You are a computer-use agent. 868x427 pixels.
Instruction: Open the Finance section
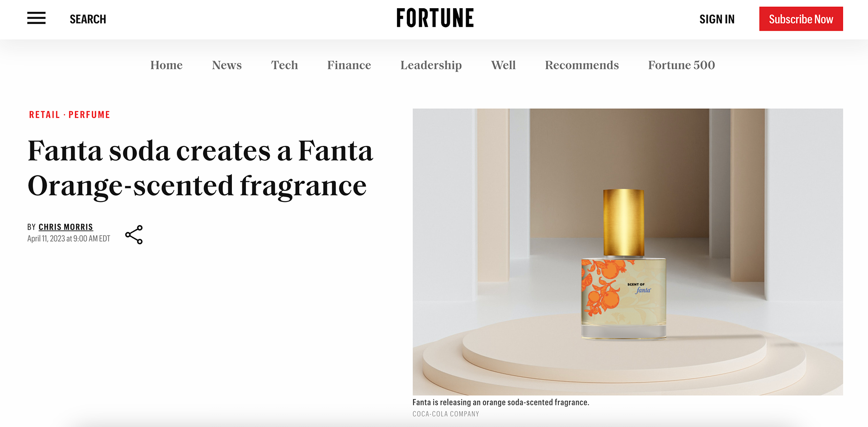pyautogui.click(x=349, y=65)
